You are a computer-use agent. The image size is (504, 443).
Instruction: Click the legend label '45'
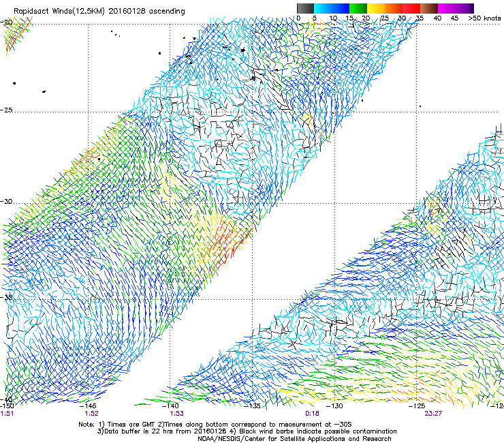(x=454, y=18)
